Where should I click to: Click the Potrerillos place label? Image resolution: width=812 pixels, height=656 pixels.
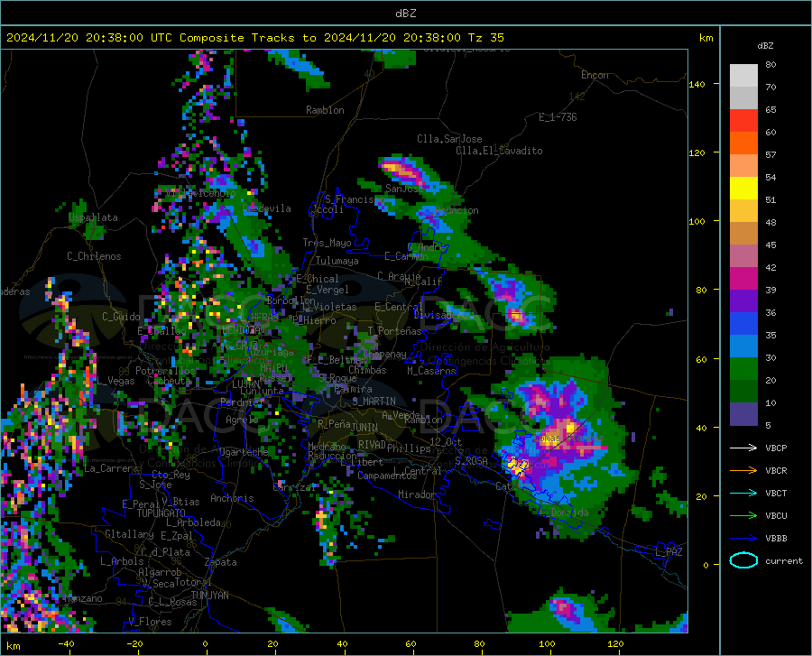tap(165, 371)
